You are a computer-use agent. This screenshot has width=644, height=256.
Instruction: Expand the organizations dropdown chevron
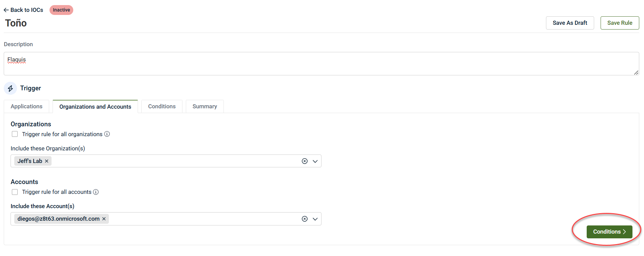[315, 161]
